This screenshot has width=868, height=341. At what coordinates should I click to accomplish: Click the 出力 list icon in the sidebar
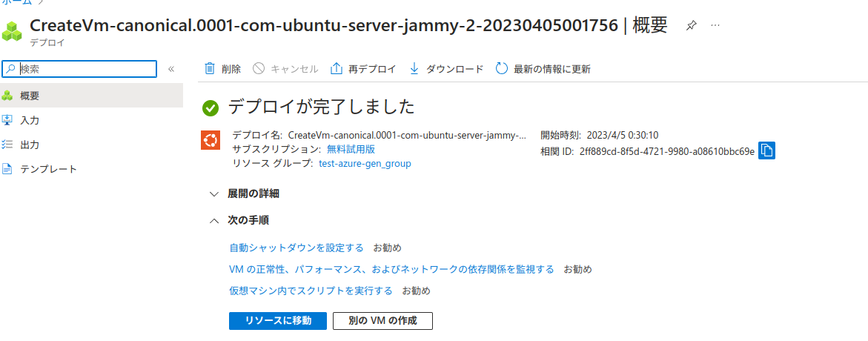(7, 145)
